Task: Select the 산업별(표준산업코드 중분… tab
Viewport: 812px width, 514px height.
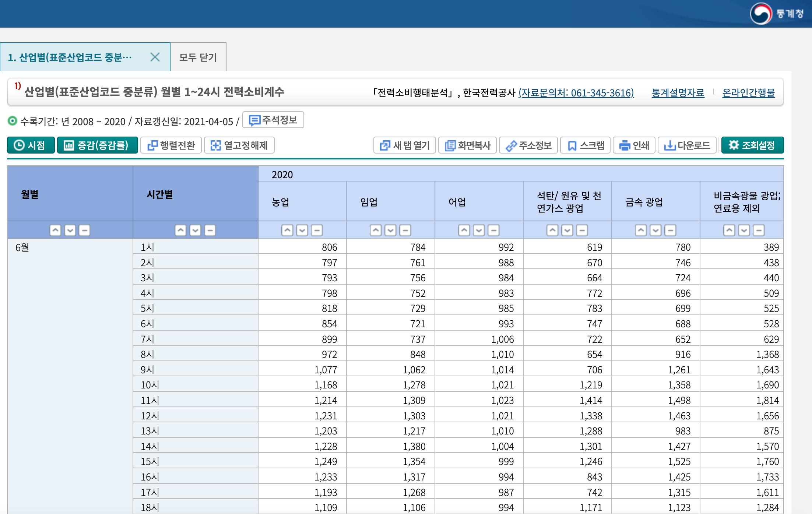Action: click(70, 57)
